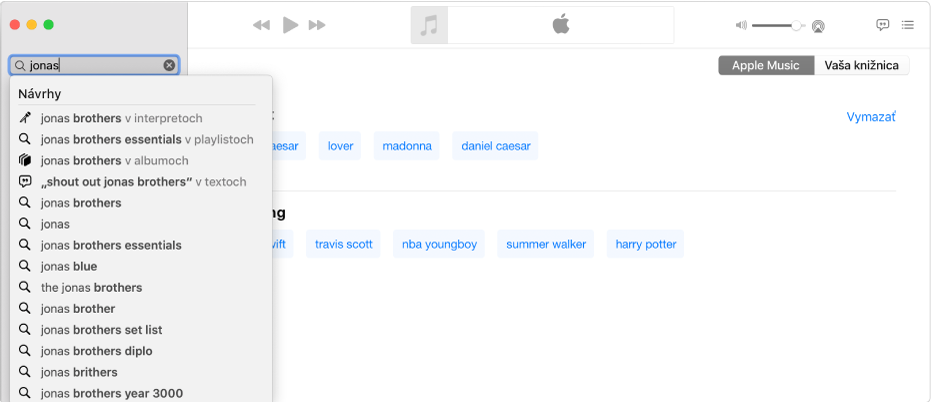Click the music note album artwork
Viewport: 931px width, 402px height.
[429, 26]
